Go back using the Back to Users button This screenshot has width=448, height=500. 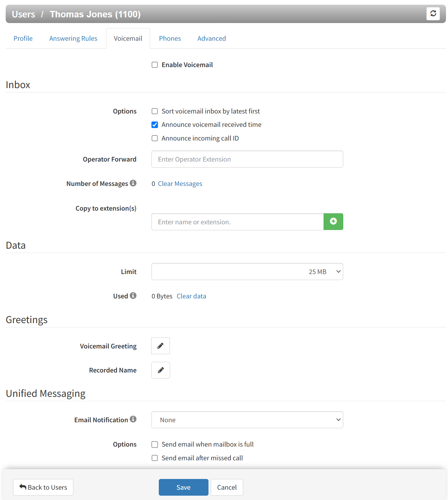[43, 487]
